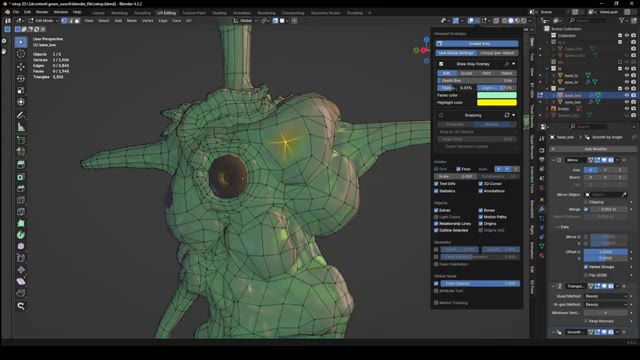Select the Use Global Settings button
Image resolution: width=640 pixels, height=360 pixels.
click(456, 53)
